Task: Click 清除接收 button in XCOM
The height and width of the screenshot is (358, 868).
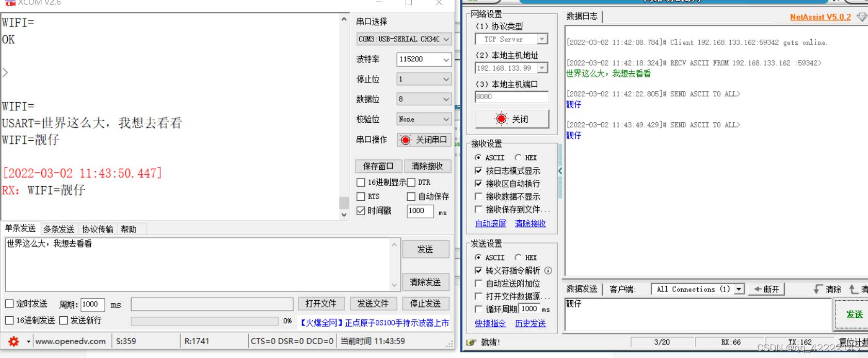Action: [x=427, y=166]
